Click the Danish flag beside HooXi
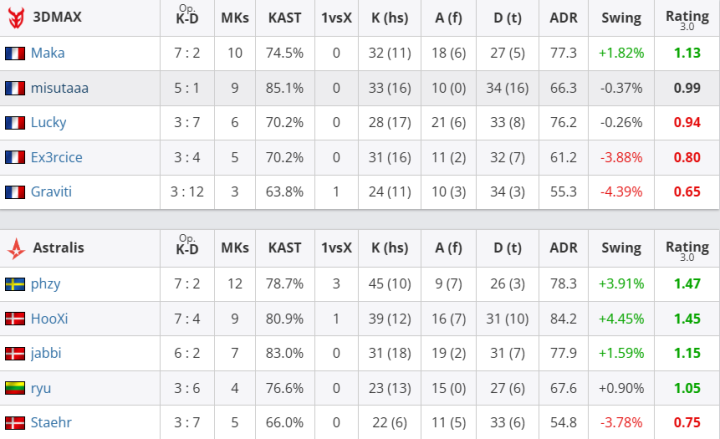This screenshot has width=720, height=439. (x=15, y=318)
